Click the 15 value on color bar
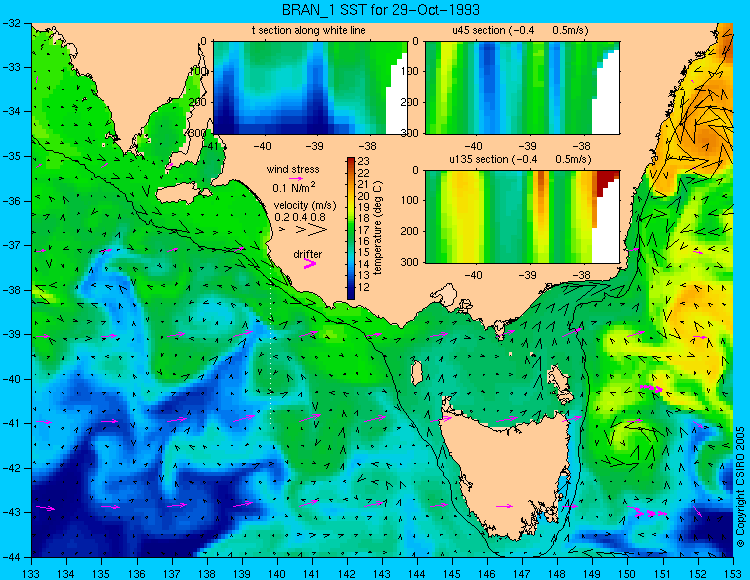Image resolution: width=750 pixels, height=580 pixels. click(x=364, y=252)
